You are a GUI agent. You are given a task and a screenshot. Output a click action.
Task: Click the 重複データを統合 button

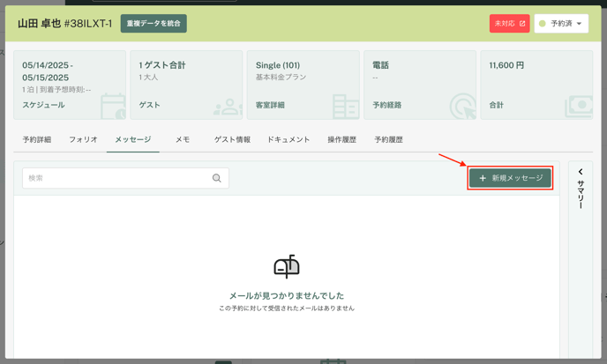coord(154,24)
